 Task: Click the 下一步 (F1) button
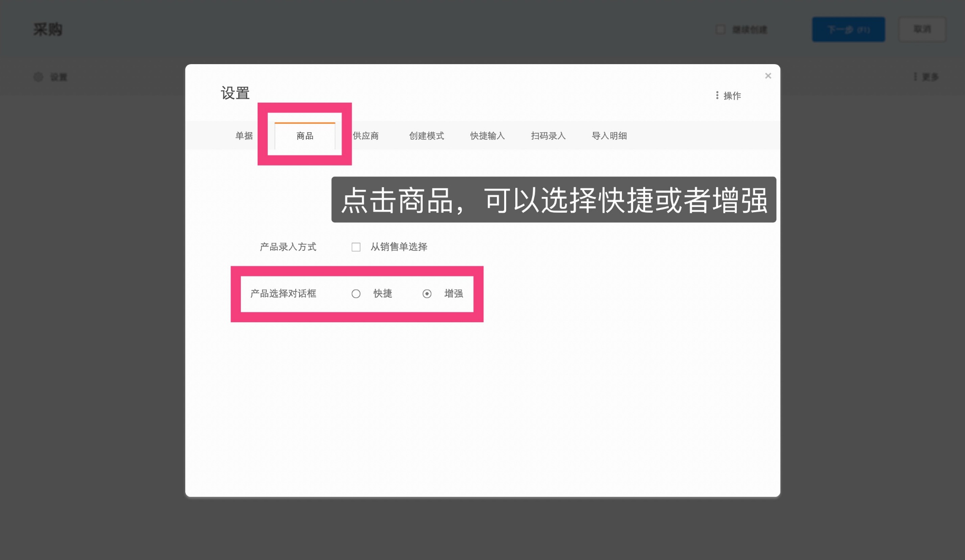pyautogui.click(x=848, y=29)
